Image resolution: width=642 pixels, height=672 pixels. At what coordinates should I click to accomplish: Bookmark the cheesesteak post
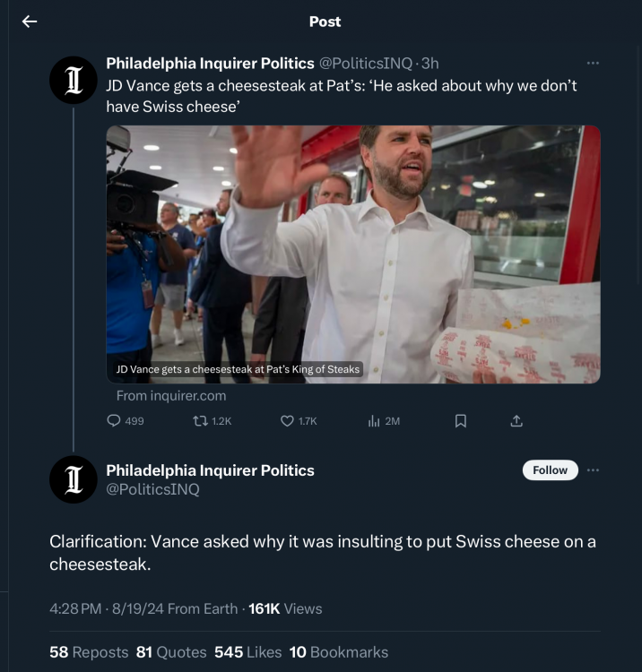coord(461,420)
